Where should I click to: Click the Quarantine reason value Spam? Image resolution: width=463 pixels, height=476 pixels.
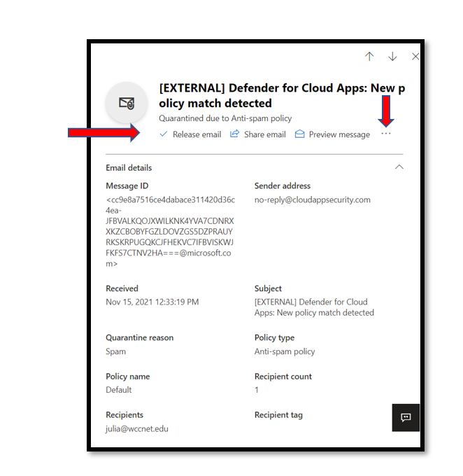pos(115,351)
